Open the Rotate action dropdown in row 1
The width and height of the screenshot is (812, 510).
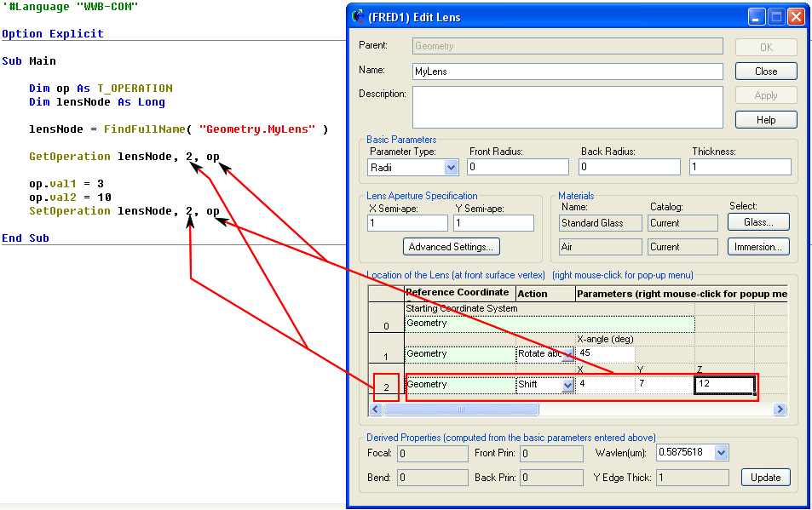[x=568, y=355]
